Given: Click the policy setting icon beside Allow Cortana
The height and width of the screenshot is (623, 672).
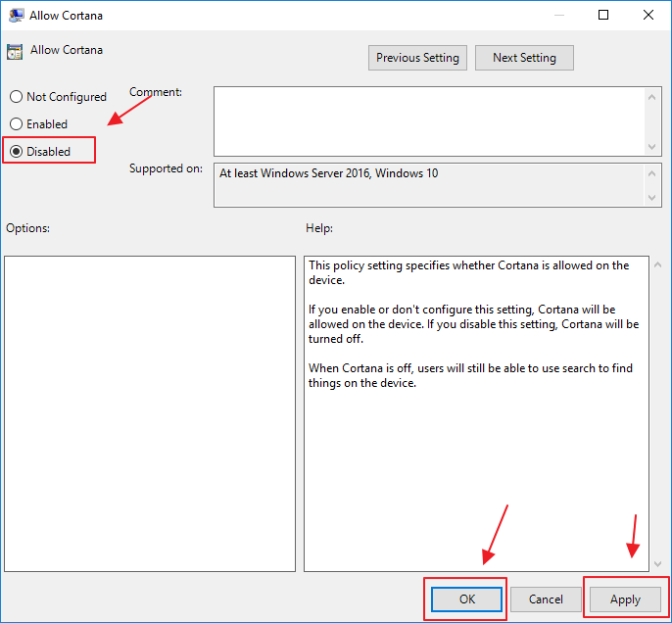Looking at the screenshot, I should 15,52.
